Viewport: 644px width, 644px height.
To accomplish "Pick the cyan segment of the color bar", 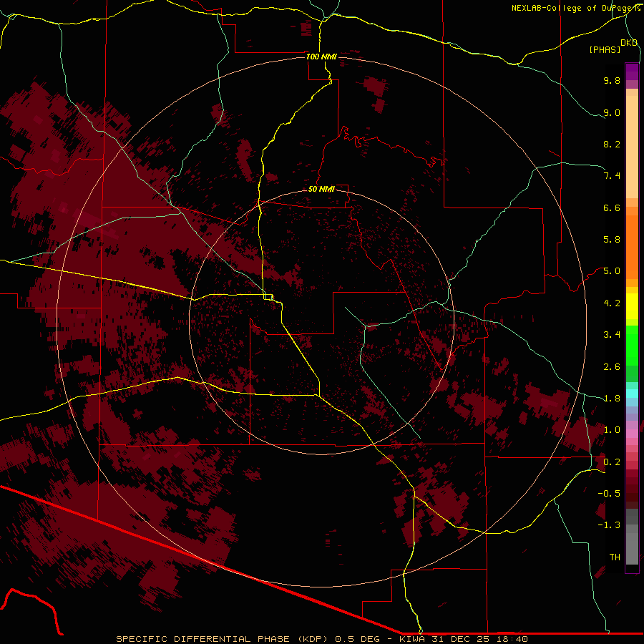I will pos(632,394).
